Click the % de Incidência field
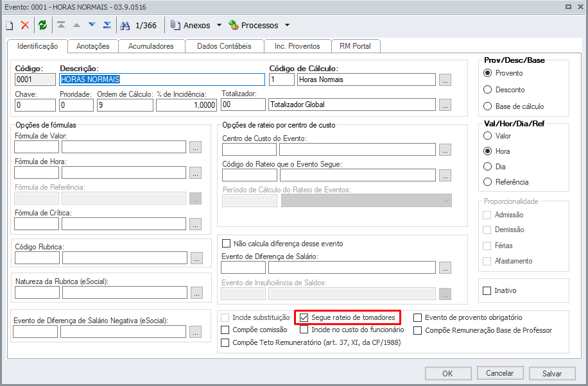588x386 pixels. pos(186,105)
